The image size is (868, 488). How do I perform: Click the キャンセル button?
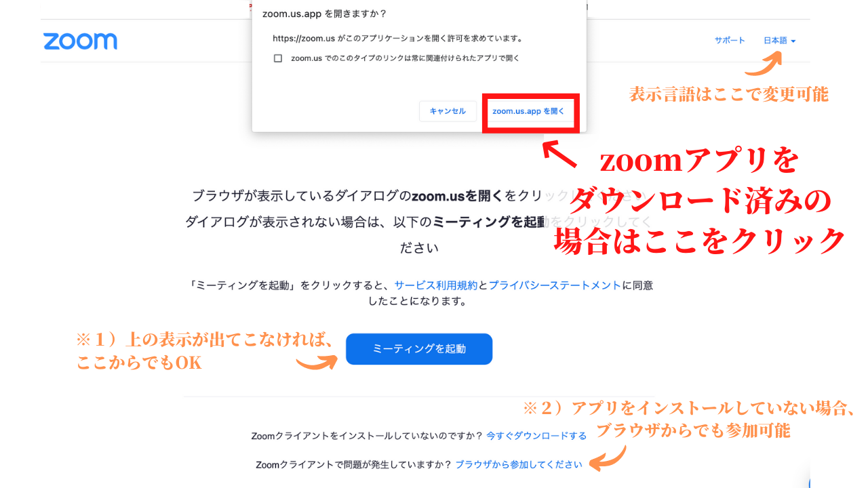coord(448,110)
